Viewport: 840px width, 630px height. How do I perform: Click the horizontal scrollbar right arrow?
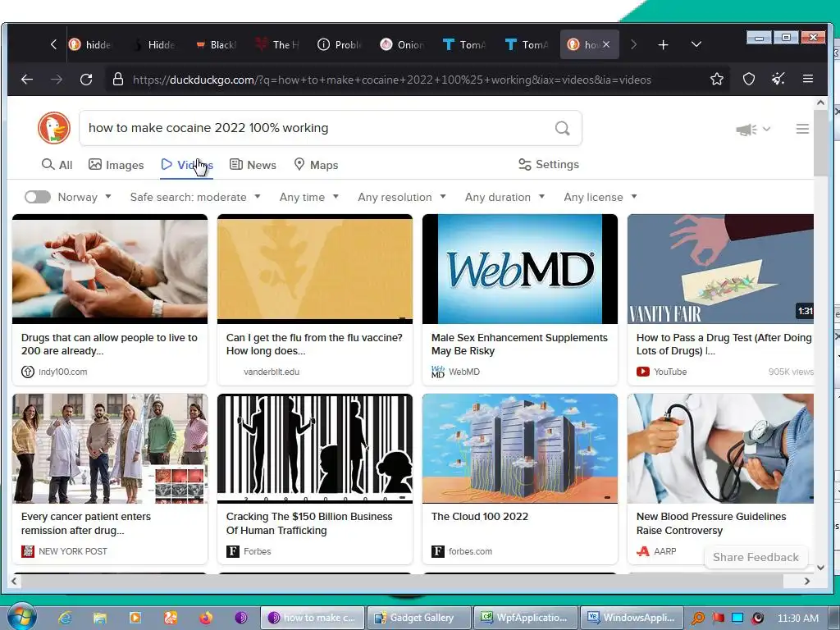(807, 581)
